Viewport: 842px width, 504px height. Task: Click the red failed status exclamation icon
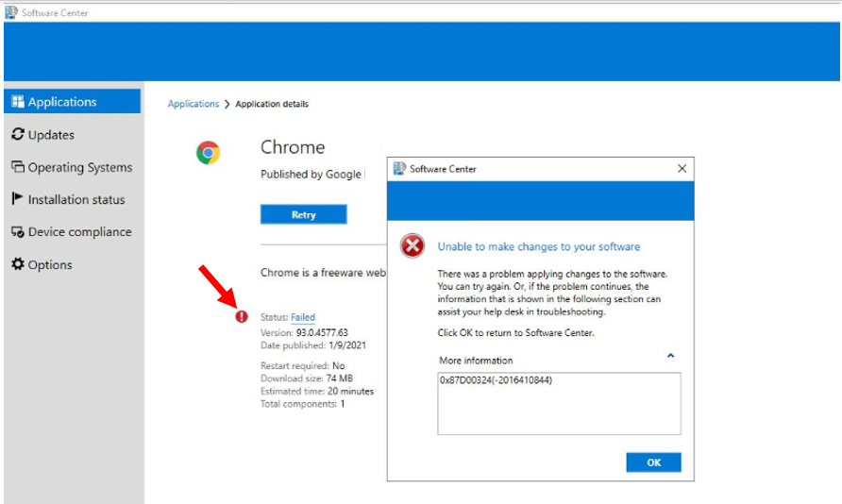pos(242,317)
